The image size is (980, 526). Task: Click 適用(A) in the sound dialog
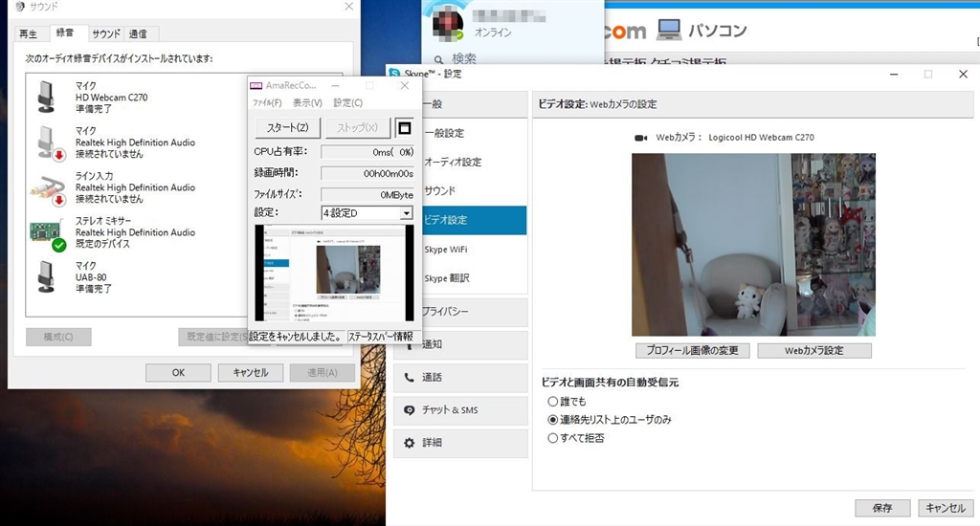click(323, 373)
